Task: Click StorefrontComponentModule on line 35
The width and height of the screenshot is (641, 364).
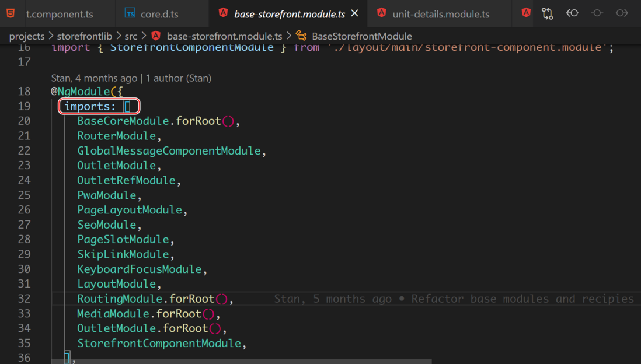Action: tap(159, 343)
